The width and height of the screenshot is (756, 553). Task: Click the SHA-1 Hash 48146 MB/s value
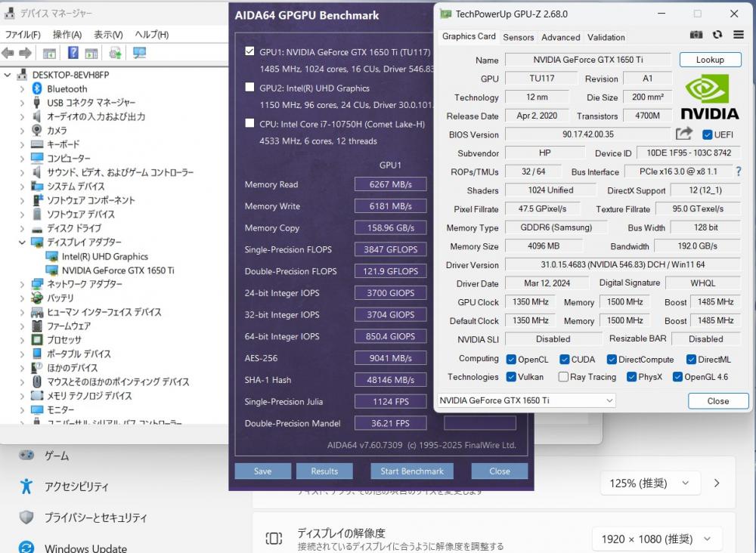[391, 379]
